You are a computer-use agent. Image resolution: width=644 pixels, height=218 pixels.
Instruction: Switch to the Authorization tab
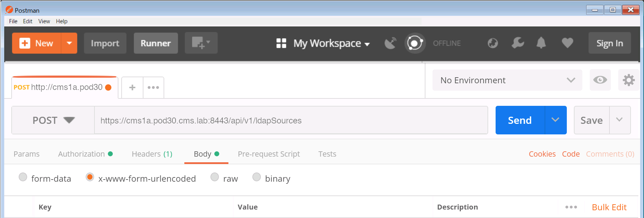[x=81, y=154]
